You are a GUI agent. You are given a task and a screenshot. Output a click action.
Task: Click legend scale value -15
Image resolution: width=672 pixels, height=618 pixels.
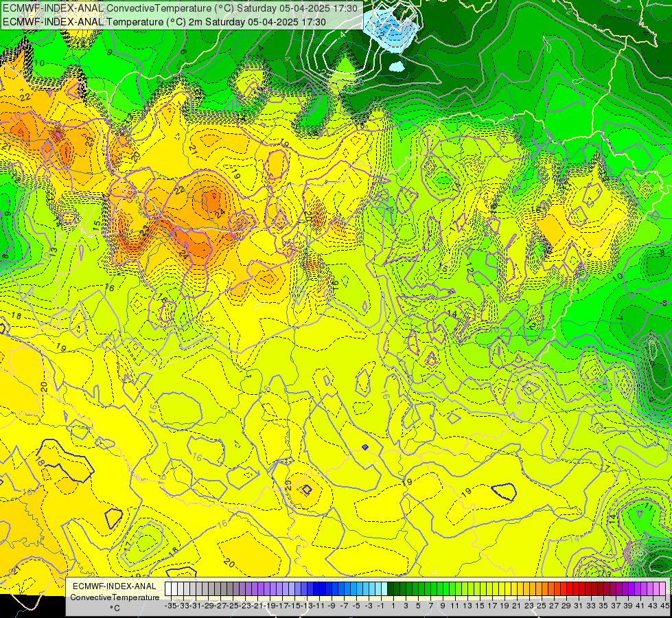(294, 606)
